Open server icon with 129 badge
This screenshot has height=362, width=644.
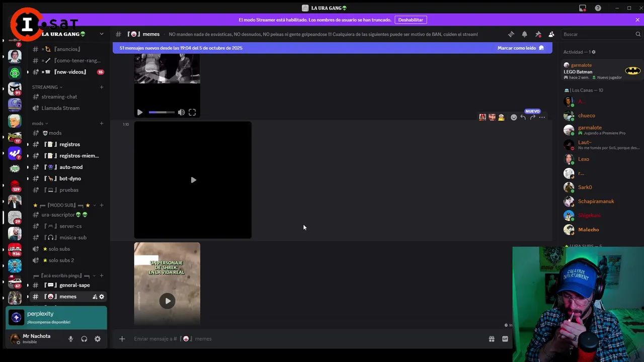(x=15, y=185)
